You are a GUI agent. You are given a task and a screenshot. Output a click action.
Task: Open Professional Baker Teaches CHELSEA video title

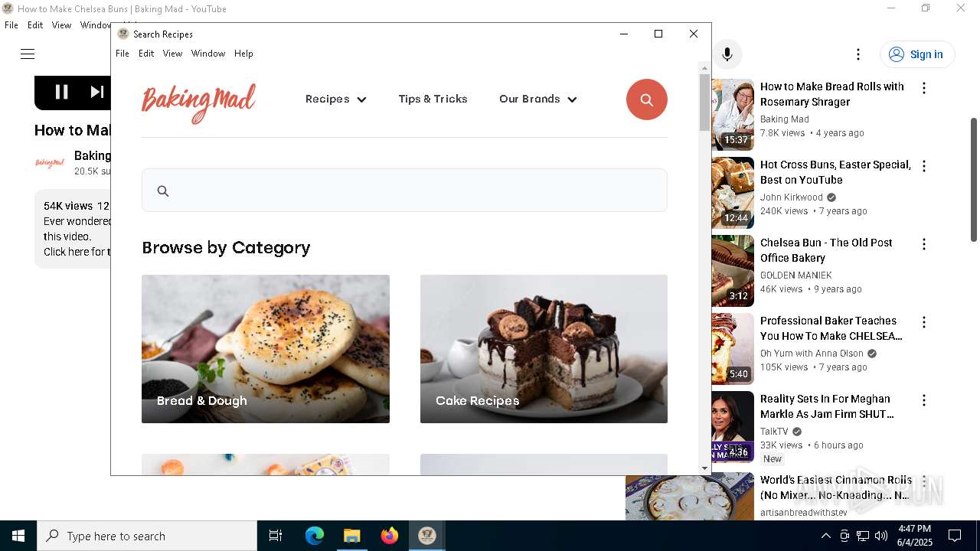coord(831,328)
